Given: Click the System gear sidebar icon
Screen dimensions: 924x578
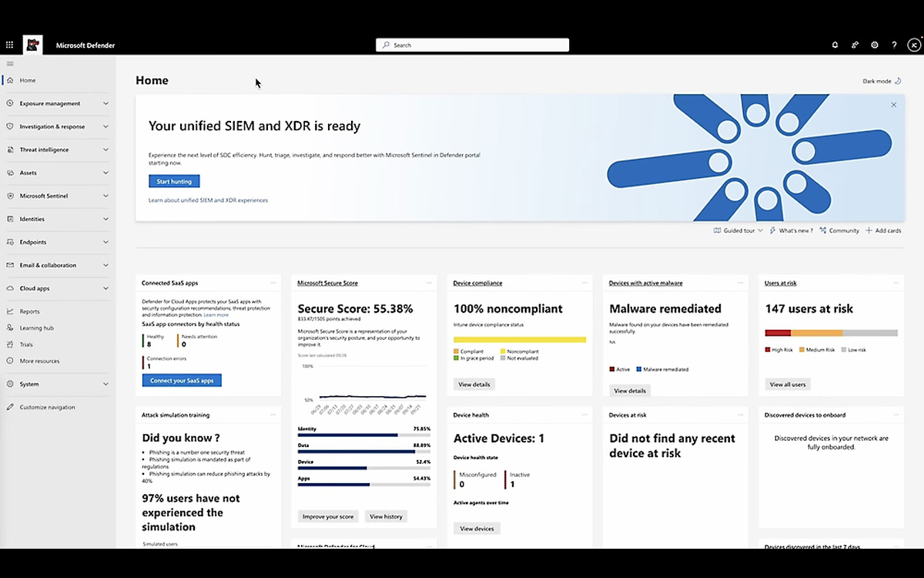Looking at the screenshot, I should point(10,384).
